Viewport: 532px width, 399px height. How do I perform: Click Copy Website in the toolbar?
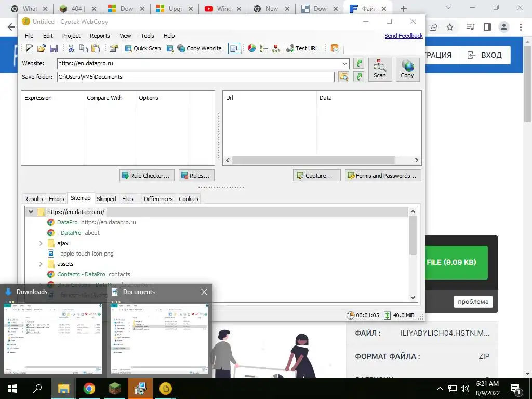199,48
